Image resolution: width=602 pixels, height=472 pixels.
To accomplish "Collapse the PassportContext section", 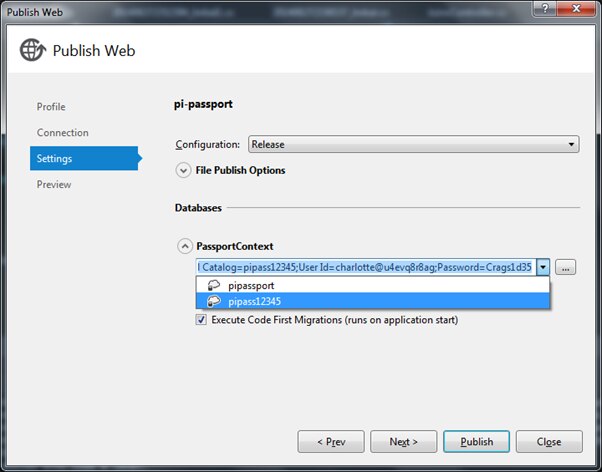I will coord(183,246).
